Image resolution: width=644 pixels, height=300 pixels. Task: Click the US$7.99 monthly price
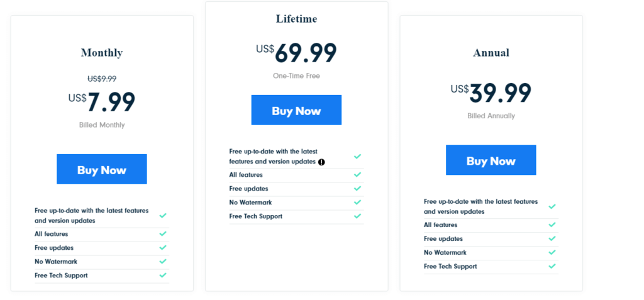click(101, 101)
